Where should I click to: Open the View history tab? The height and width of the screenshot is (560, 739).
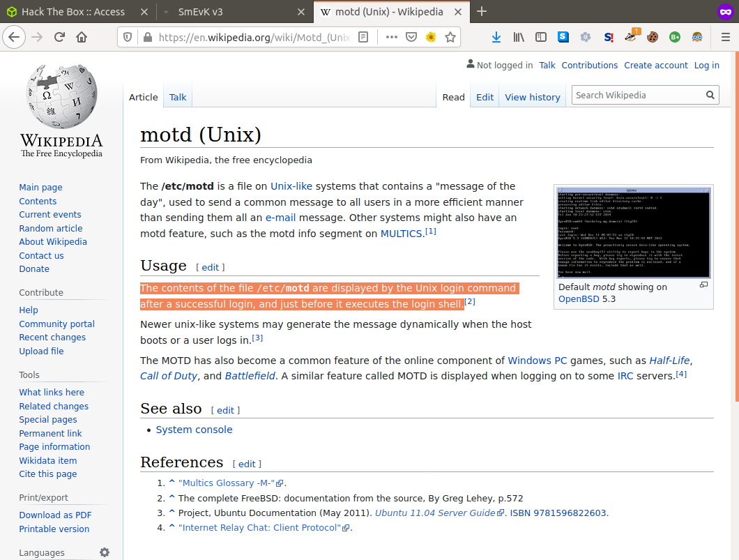point(533,97)
